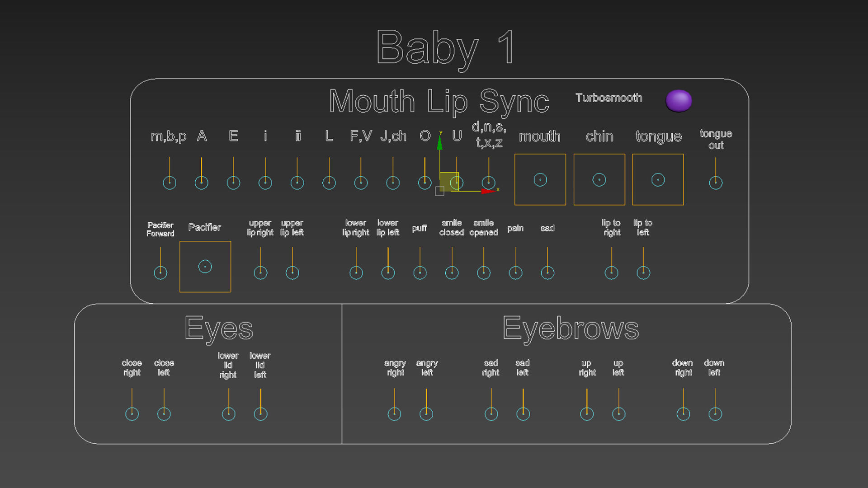Screen dimensions: 868x488
Task: Select the puff slider handle
Action: tap(420, 273)
